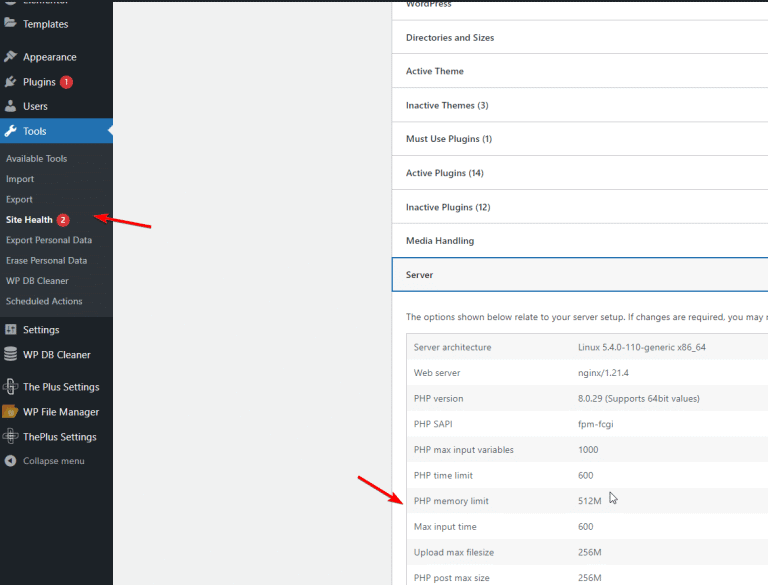The image size is (768, 585).
Task: Click the Plugins plug icon
Action: coord(10,82)
